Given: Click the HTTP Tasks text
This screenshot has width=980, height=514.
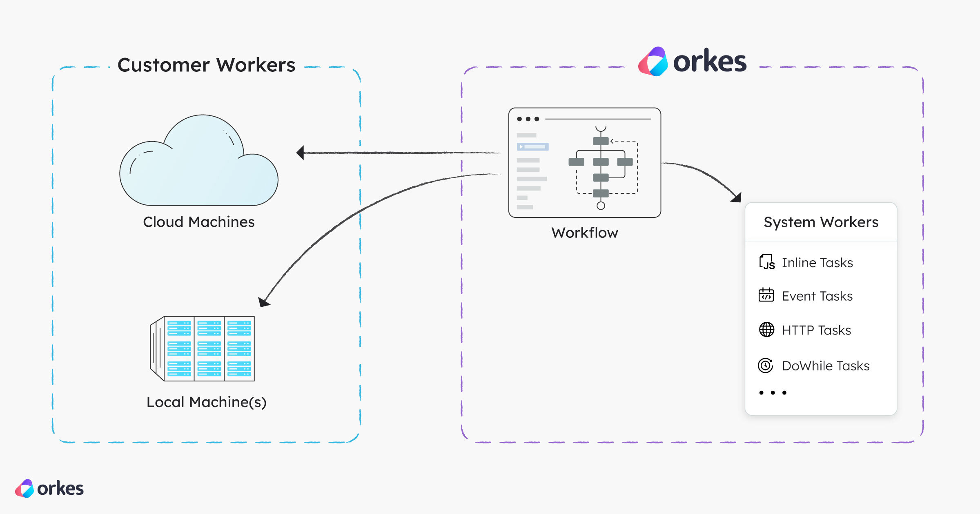Looking at the screenshot, I should click(817, 330).
